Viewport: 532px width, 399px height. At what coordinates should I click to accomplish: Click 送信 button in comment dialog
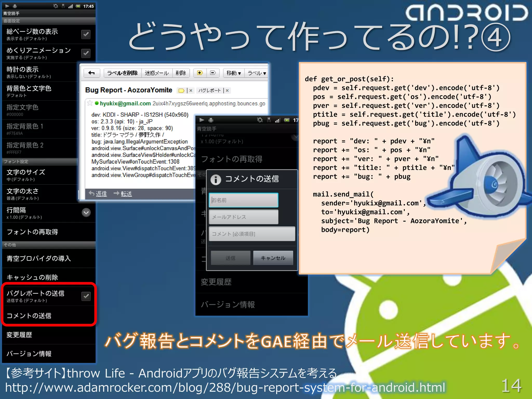click(230, 258)
